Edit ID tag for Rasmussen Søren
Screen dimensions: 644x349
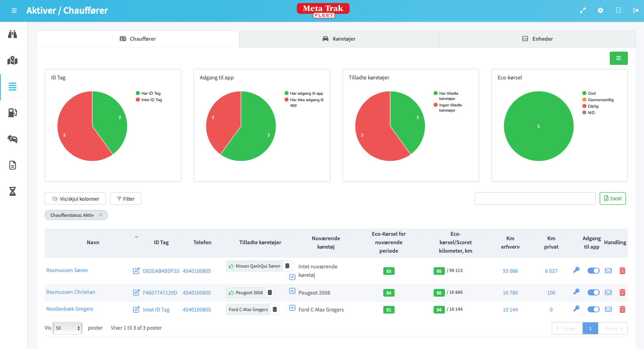coord(136,271)
